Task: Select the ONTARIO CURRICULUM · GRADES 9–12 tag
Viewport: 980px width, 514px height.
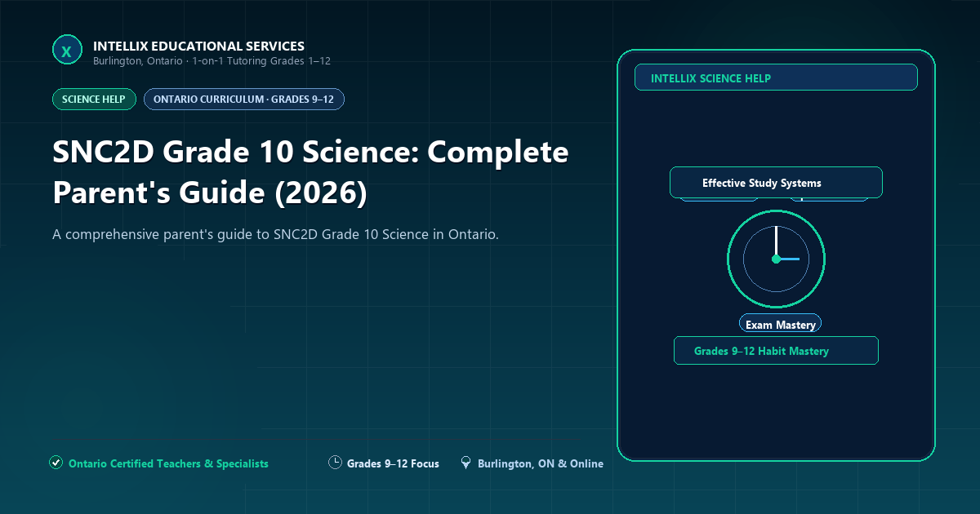Action: coord(243,100)
